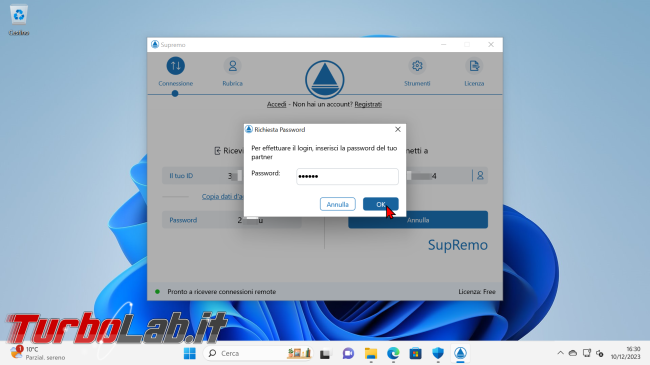Image resolution: width=650 pixels, height=365 pixels.
Task: Launch Microsoft Edge from taskbar
Action: pyautogui.click(x=393, y=353)
